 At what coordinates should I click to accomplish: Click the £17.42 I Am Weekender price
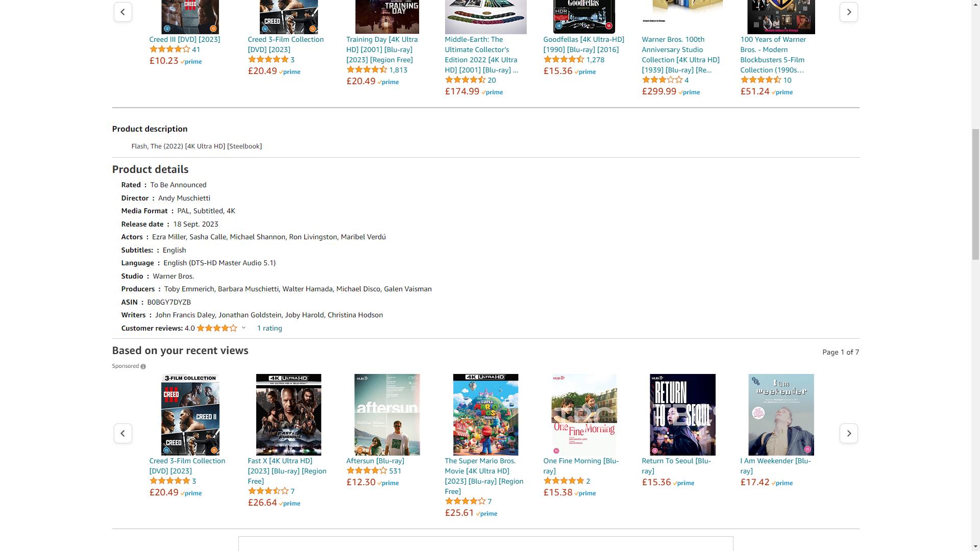tap(755, 482)
